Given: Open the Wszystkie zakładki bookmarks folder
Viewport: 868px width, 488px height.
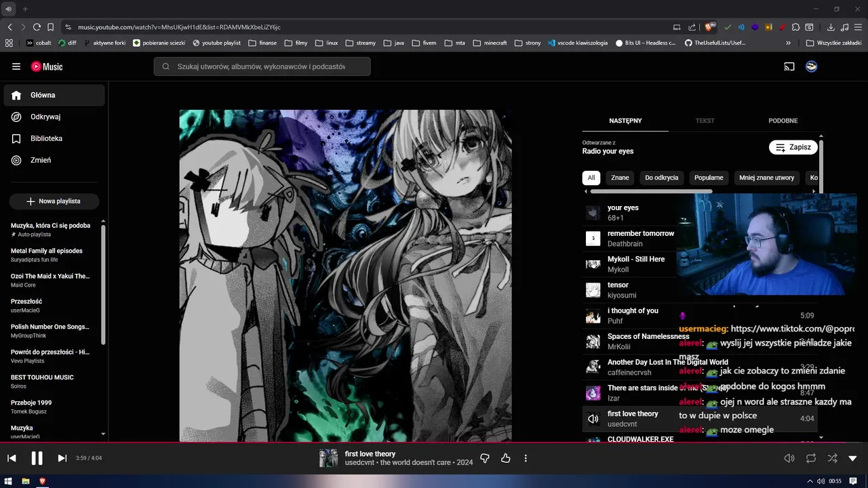Looking at the screenshot, I should pos(834,43).
